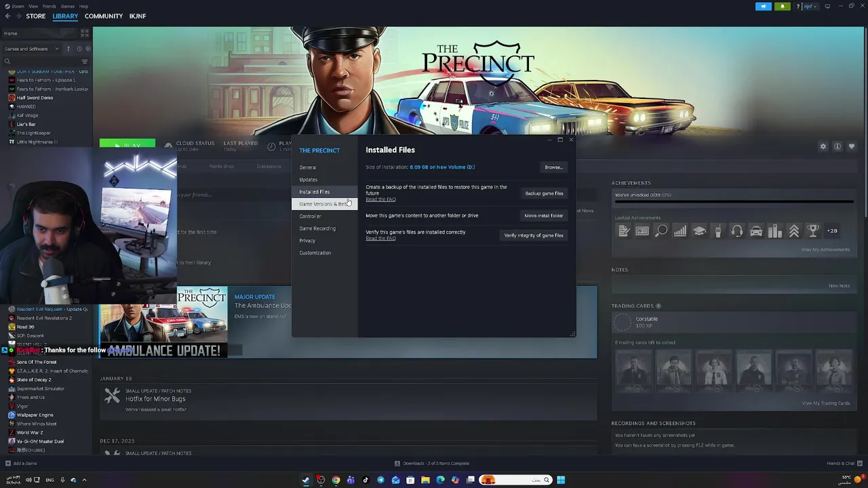Click the taskbar volume speaker icon
Image resolution: width=868 pixels, height=488 pixels.
coord(28,480)
